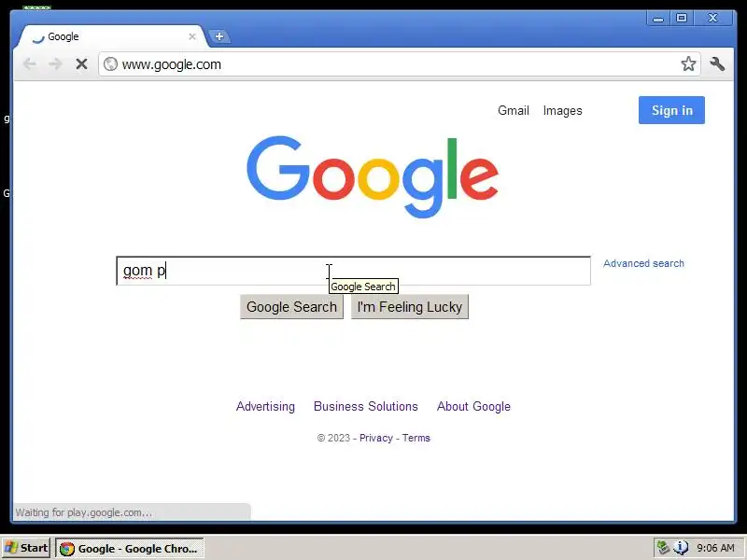Focus the search box containing gom p

(354, 271)
